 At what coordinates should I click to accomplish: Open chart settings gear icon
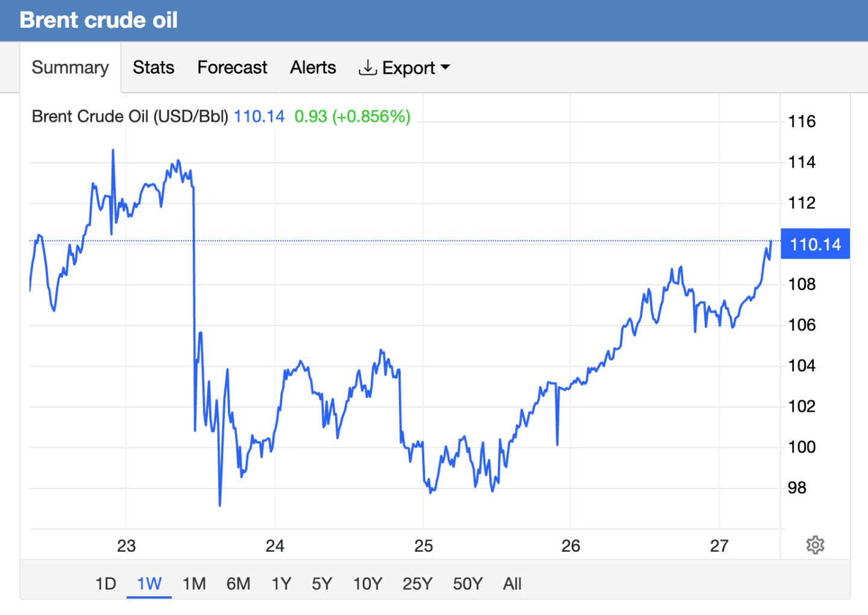815,545
